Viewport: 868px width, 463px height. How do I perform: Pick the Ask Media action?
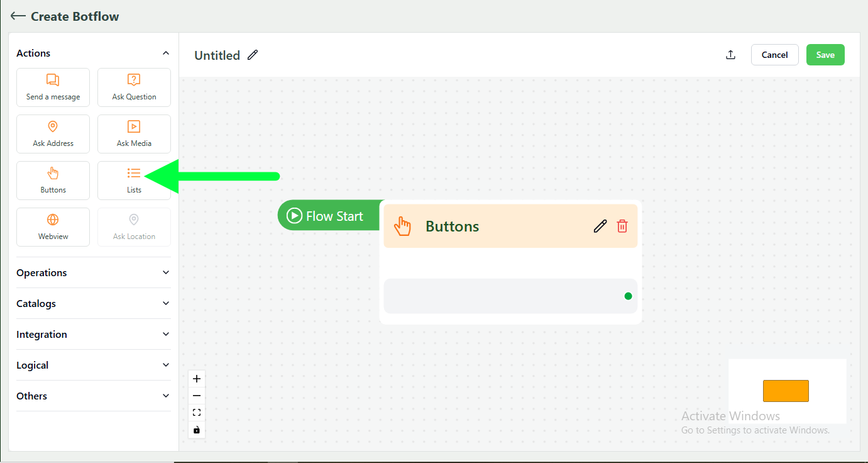tap(134, 133)
